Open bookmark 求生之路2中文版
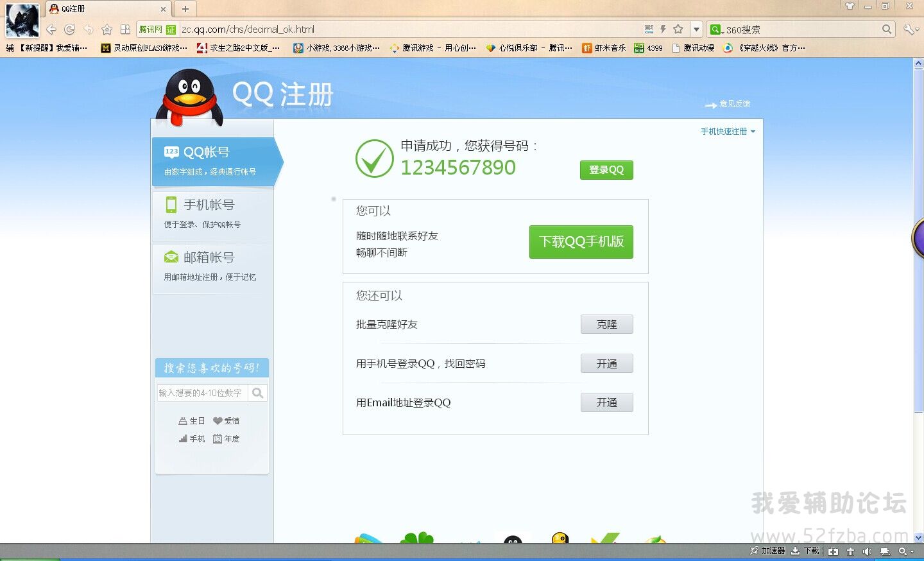The width and height of the screenshot is (924, 561). 238,48
